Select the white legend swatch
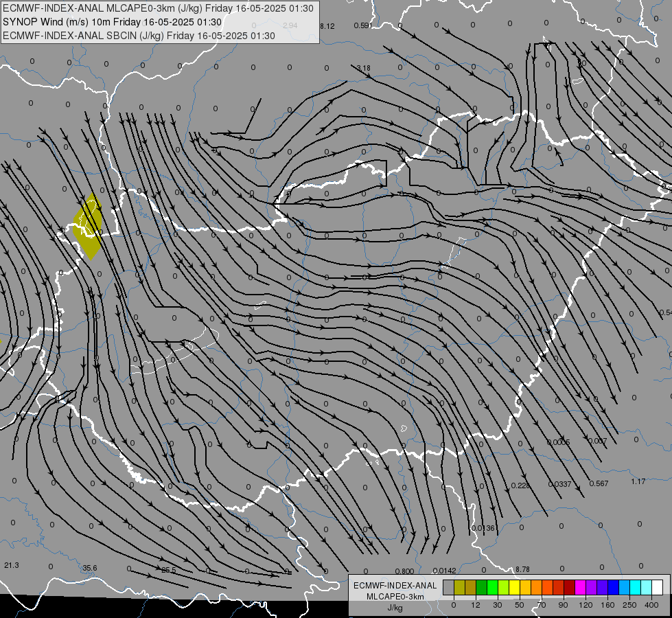 tap(658, 588)
